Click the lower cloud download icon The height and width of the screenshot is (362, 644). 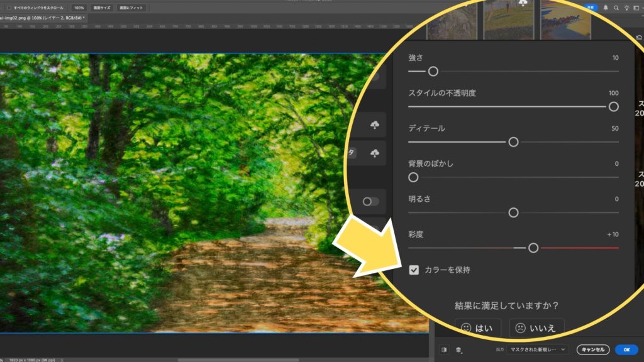tap(375, 153)
